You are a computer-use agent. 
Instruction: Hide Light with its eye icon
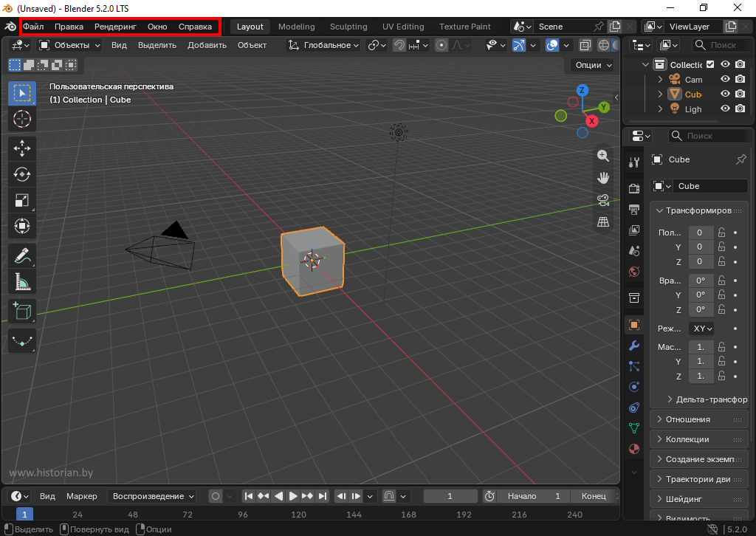pos(725,109)
